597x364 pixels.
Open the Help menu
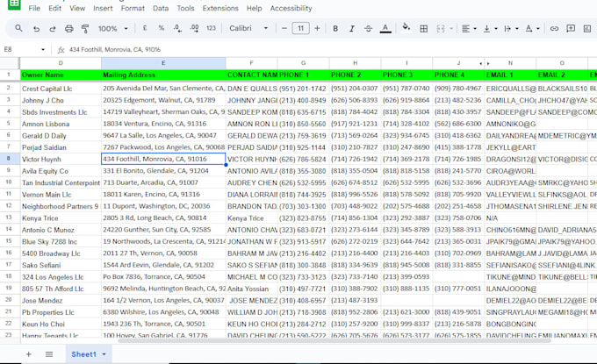click(254, 9)
